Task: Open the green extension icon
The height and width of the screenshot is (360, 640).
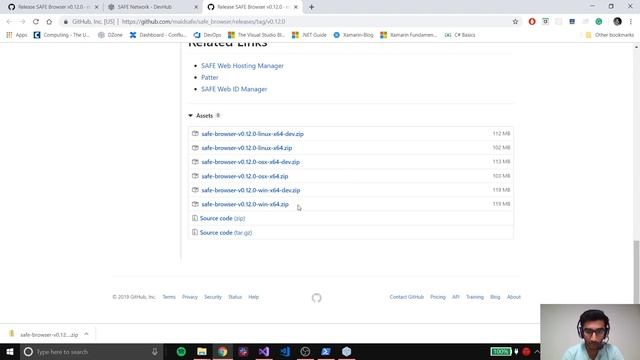Action: (x=599, y=22)
